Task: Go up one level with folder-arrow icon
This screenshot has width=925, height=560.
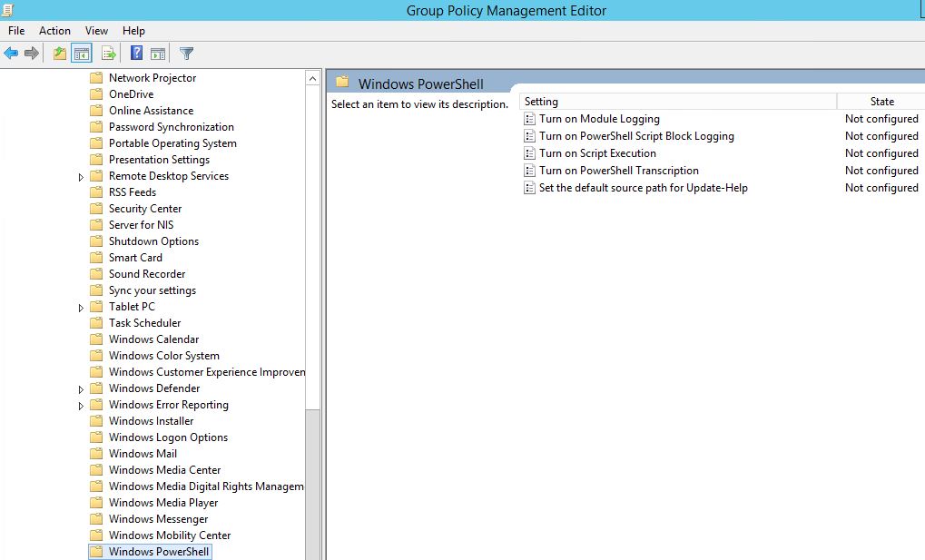Action: pyautogui.click(x=60, y=54)
